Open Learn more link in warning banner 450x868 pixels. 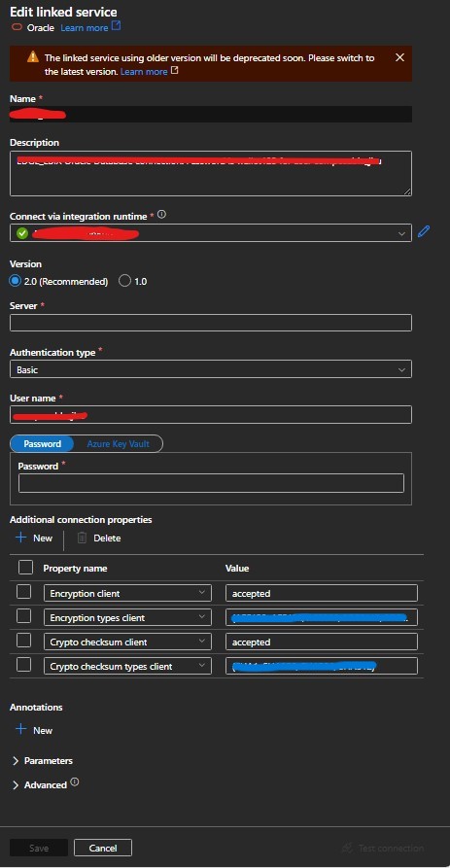pyautogui.click(x=144, y=71)
